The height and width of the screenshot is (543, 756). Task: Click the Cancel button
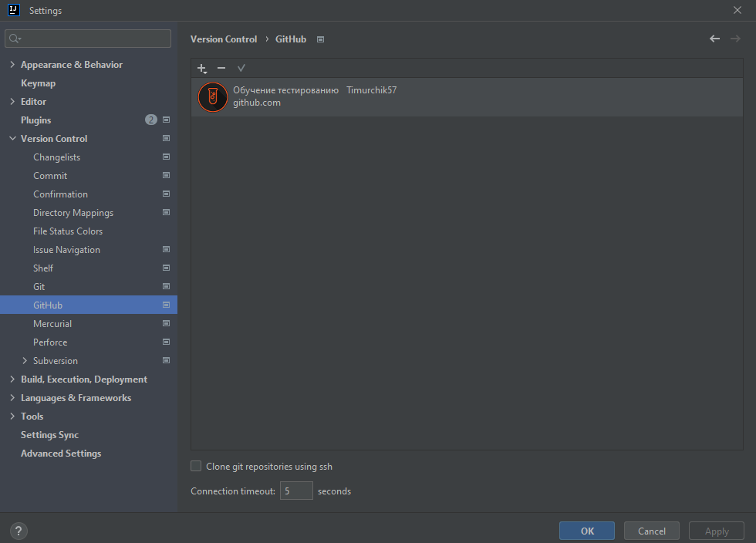point(651,531)
